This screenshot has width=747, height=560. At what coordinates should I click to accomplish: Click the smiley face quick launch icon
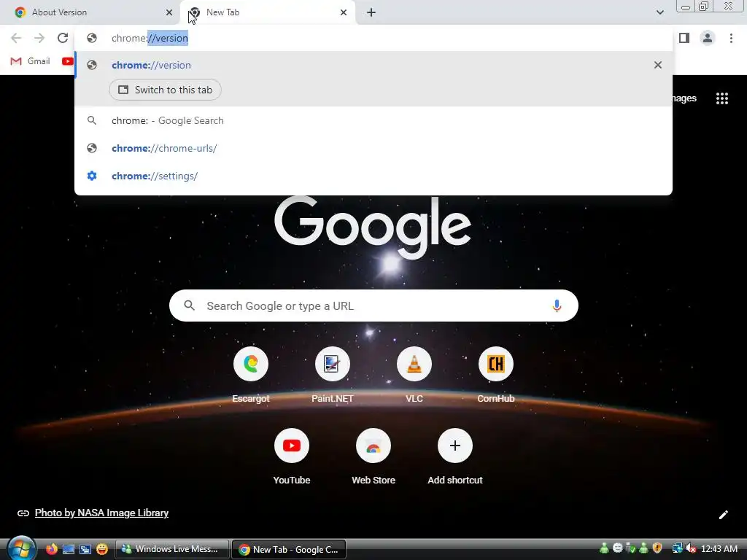coord(102,549)
